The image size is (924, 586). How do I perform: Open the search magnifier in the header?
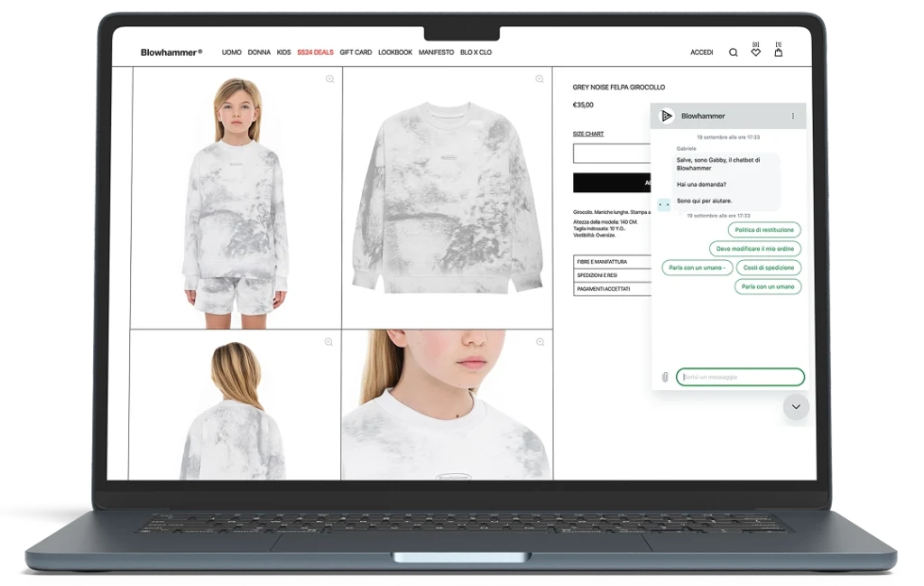[733, 52]
